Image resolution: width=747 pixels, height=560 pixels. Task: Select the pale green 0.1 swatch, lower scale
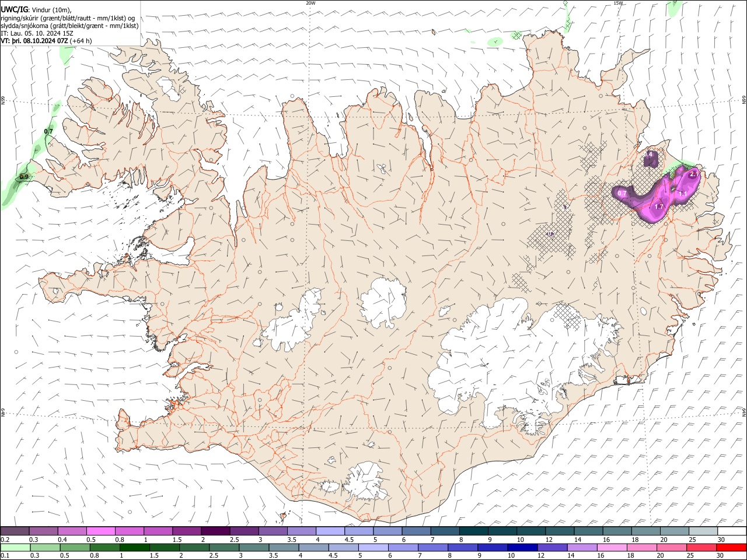pyautogui.click(x=15, y=547)
